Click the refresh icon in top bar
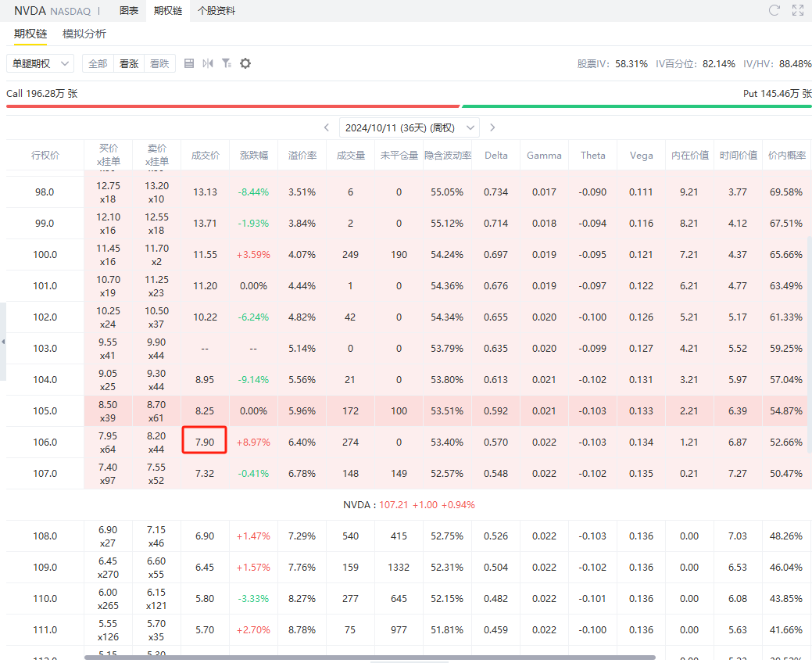812x663 pixels. 774,10
